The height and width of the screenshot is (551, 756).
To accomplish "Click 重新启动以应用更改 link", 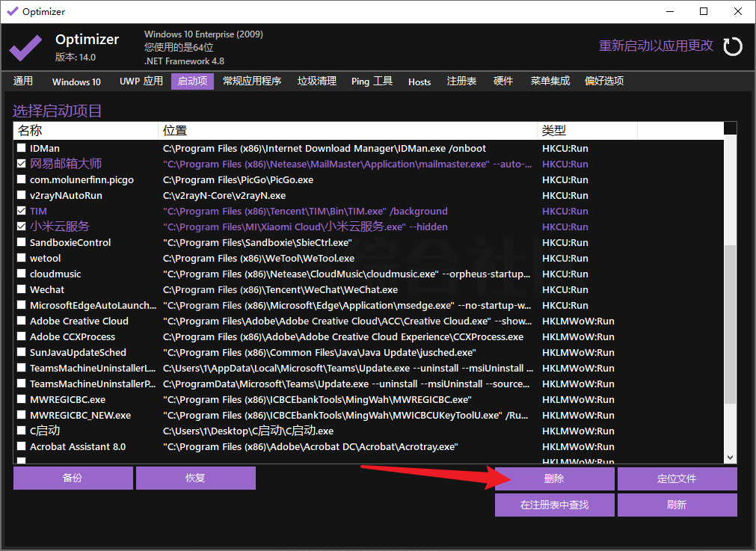I will pos(656,46).
